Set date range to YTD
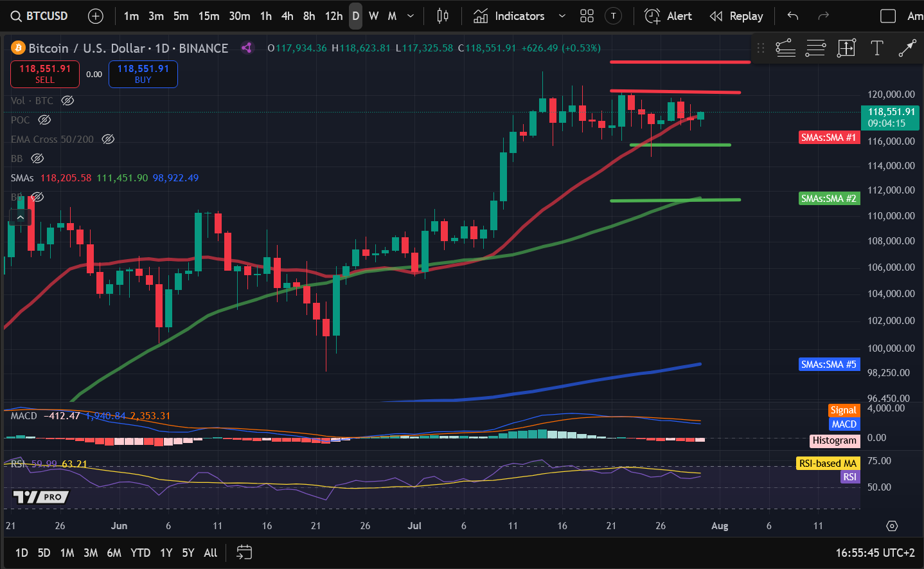 tap(140, 553)
